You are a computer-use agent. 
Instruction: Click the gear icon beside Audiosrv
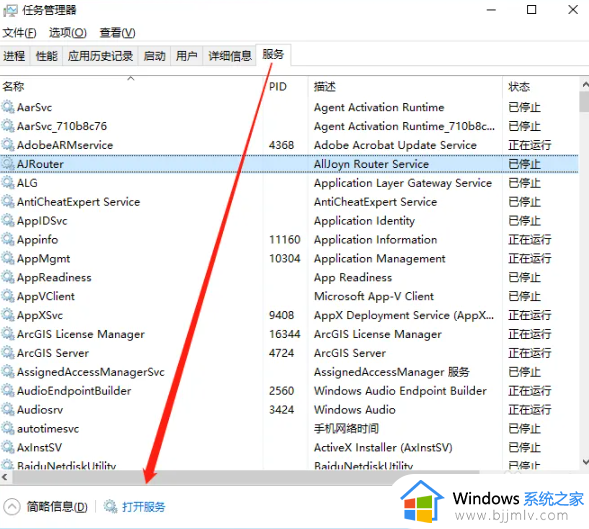pyautogui.click(x=8, y=409)
